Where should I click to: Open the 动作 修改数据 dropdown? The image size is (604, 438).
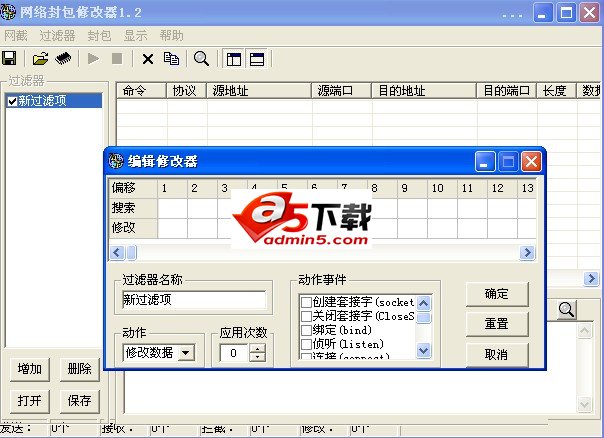pos(186,352)
